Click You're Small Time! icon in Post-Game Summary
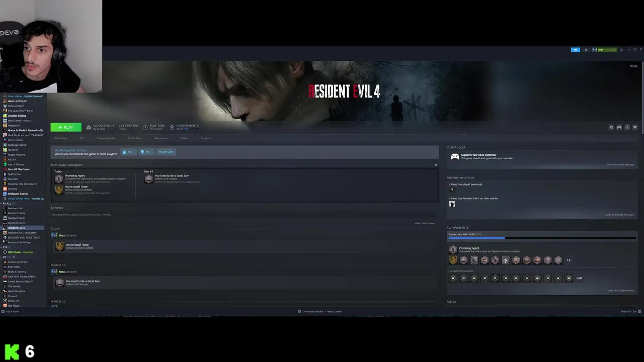 (x=59, y=190)
